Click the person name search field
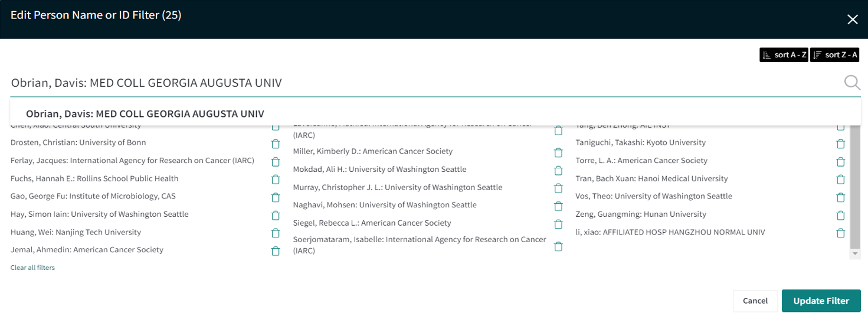This screenshot has width=868, height=319. [x=413, y=83]
